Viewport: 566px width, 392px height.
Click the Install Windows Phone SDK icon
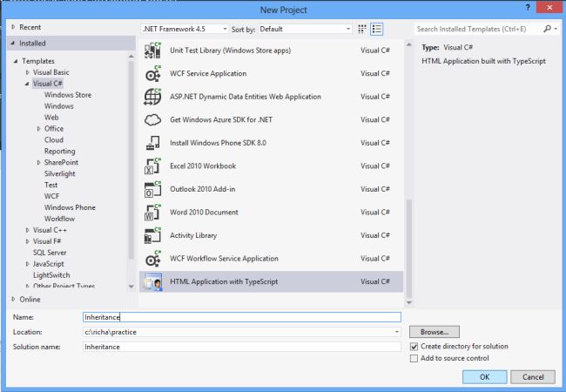tap(152, 143)
